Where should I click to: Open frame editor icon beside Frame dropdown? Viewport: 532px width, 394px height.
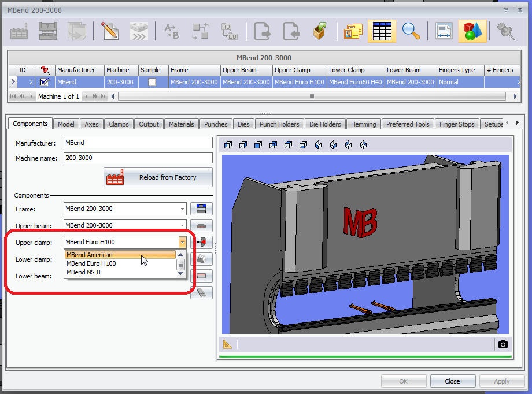(202, 209)
